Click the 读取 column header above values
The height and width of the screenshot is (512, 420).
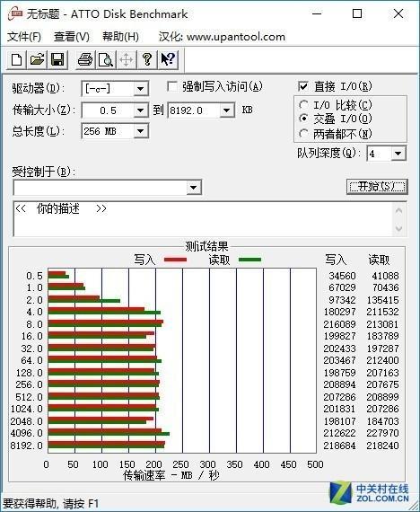(379, 260)
